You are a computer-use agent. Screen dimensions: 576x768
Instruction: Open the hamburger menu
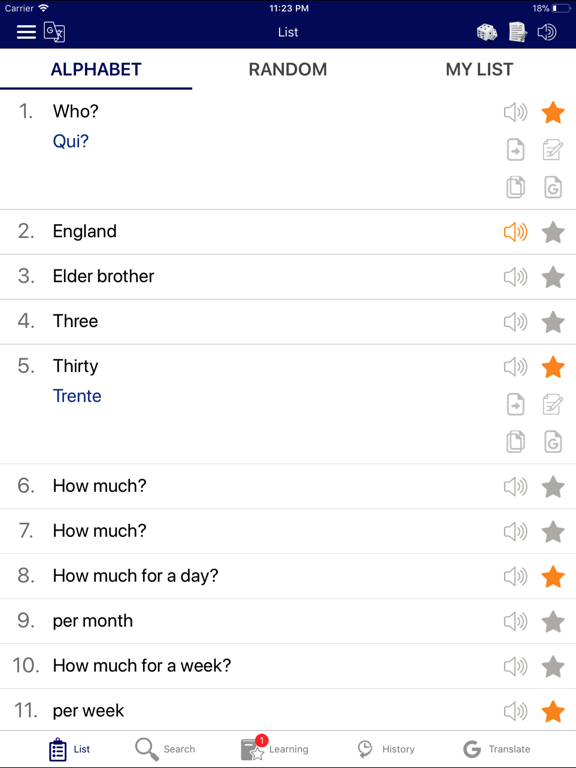[x=26, y=32]
